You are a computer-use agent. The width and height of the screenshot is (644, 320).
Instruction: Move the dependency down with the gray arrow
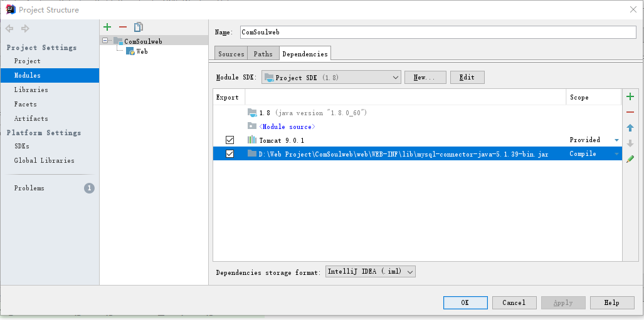pos(630,143)
